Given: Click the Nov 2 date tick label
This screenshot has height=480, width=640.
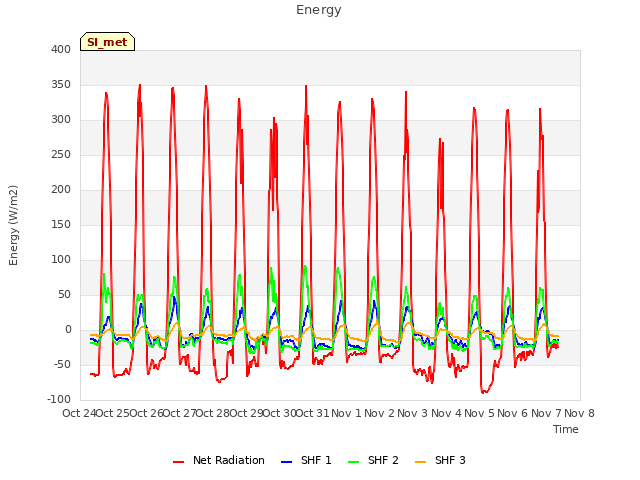Looking at the screenshot, I should [380, 413].
